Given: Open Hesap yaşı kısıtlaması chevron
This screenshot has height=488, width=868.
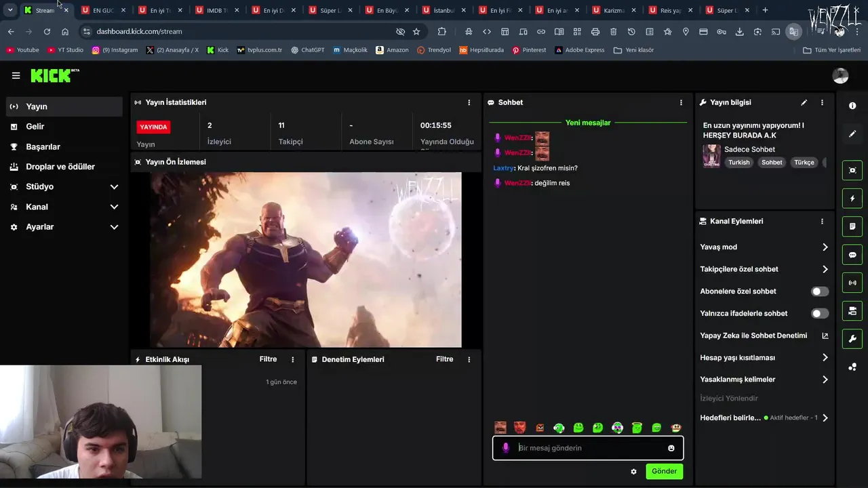Looking at the screenshot, I should pyautogui.click(x=825, y=357).
